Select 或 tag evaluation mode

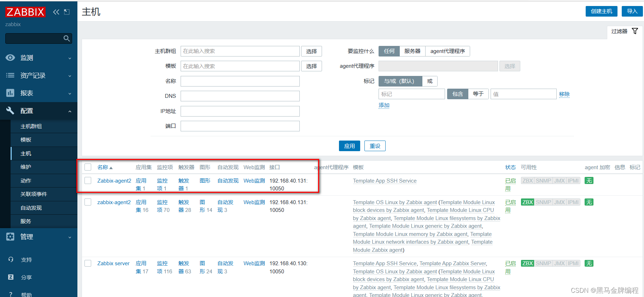click(430, 81)
